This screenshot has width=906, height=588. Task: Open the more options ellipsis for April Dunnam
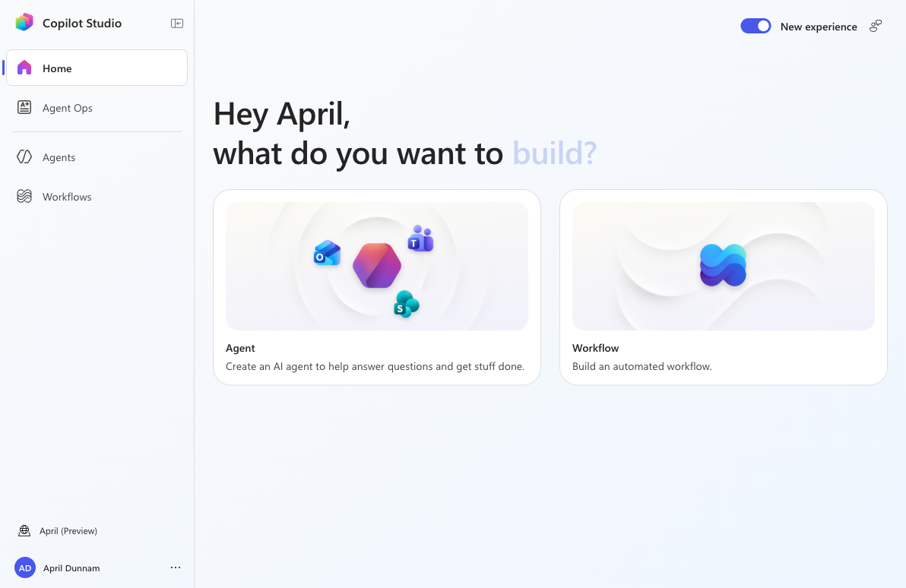(x=176, y=567)
